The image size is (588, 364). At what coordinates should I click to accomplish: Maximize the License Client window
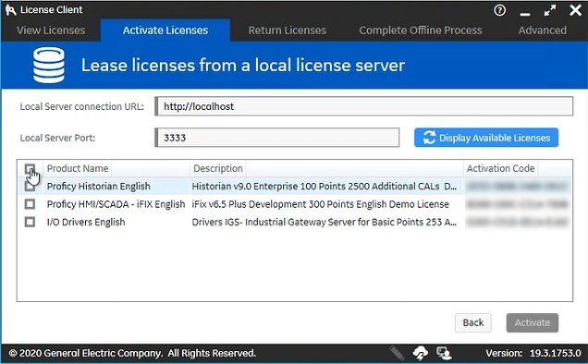tap(550, 10)
